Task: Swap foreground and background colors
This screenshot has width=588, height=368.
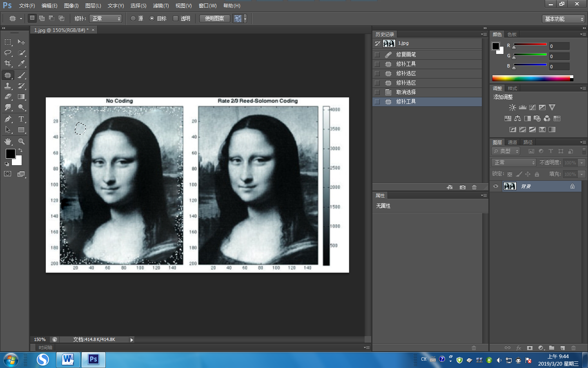Action: 20,150
